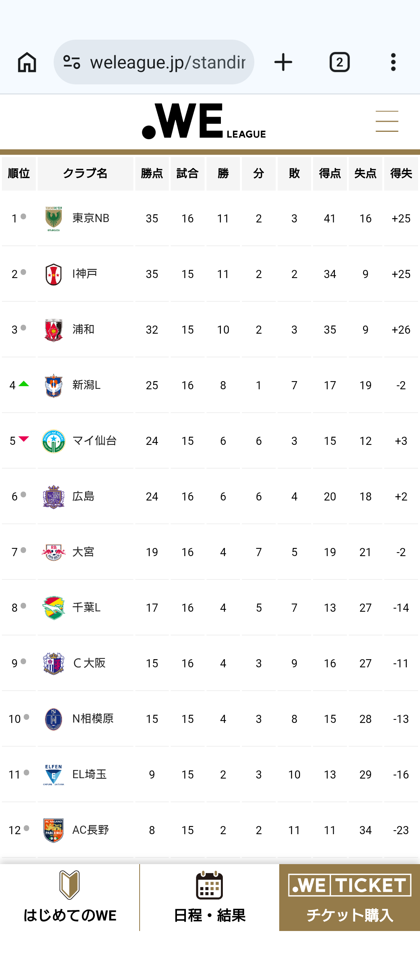Tap the address bar URL field
The width and height of the screenshot is (420, 980).
167,62
